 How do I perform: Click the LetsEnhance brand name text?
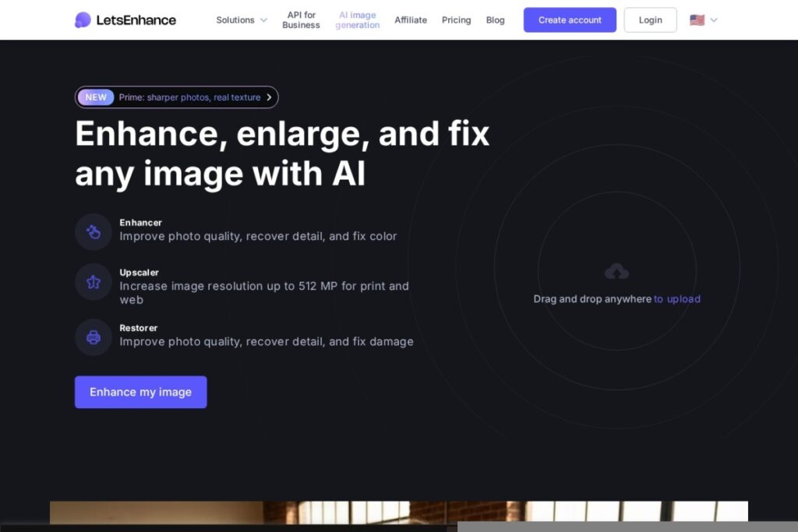point(136,19)
